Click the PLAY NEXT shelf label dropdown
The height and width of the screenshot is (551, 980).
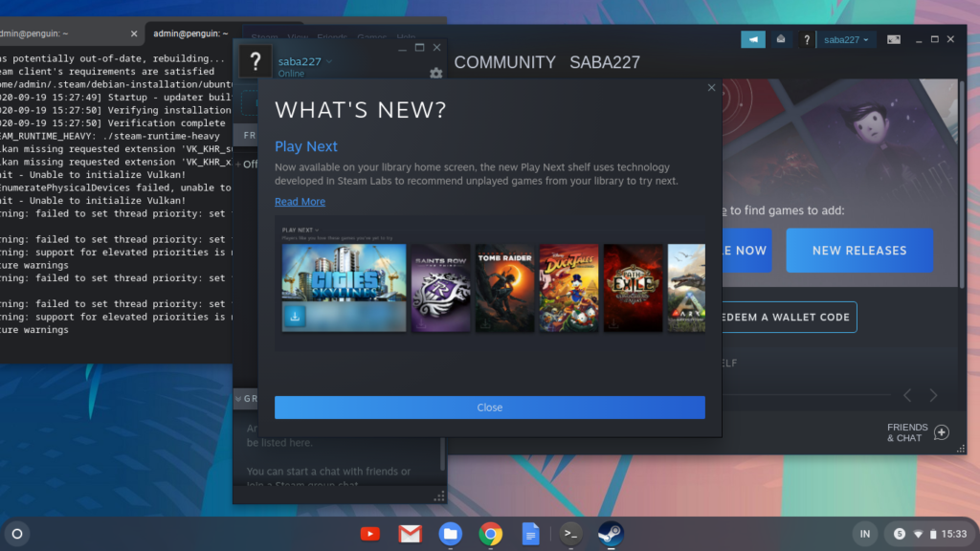(x=300, y=230)
